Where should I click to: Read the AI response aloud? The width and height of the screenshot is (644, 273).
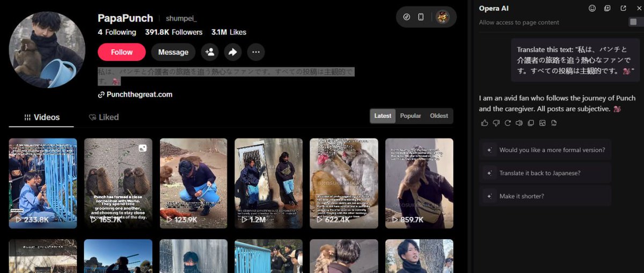point(519,123)
